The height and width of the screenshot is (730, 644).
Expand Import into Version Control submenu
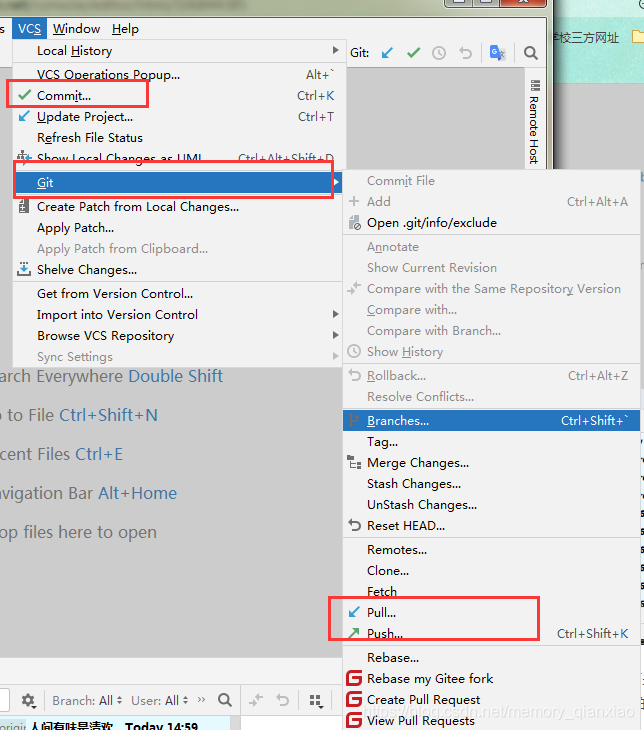point(178,315)
